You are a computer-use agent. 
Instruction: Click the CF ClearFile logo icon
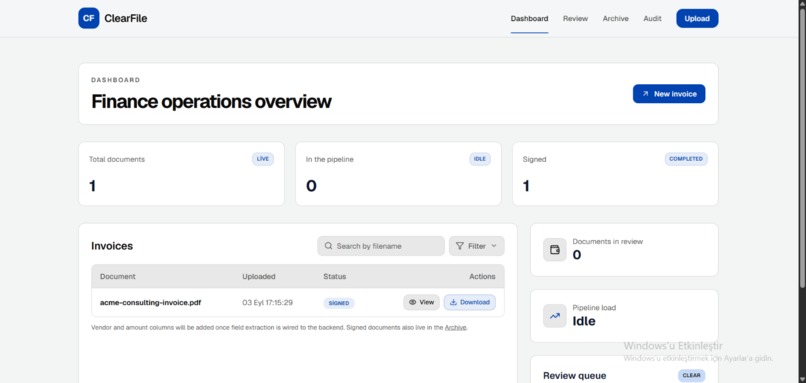click(x=88, y=19)
